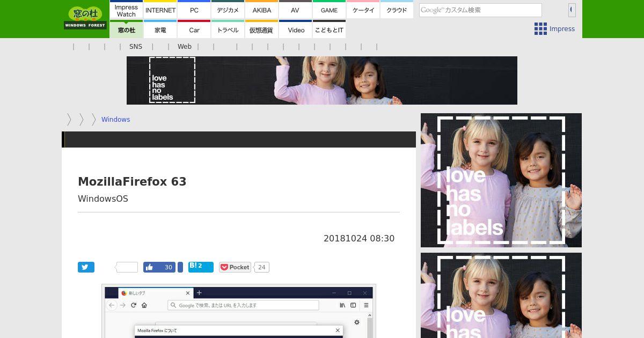Follow the Windows breadcrumb link
This screenshot has width=644, height=338.
pos(115,120)
